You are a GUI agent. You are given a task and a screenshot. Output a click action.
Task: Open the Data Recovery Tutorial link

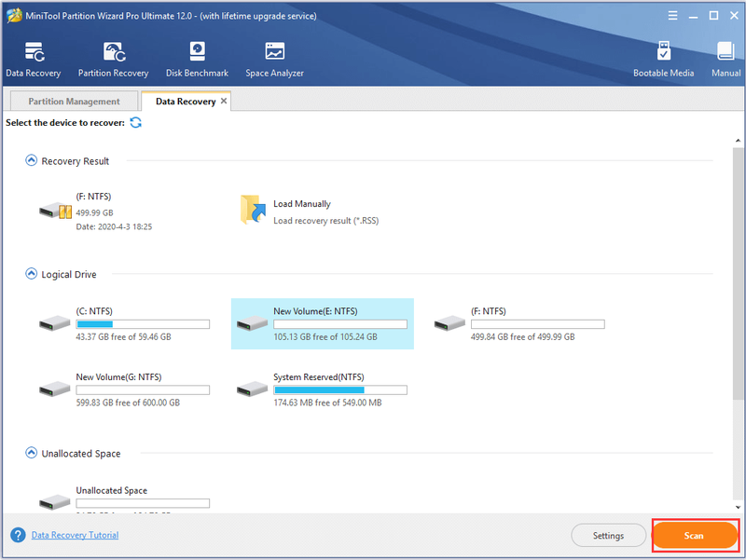76,535
